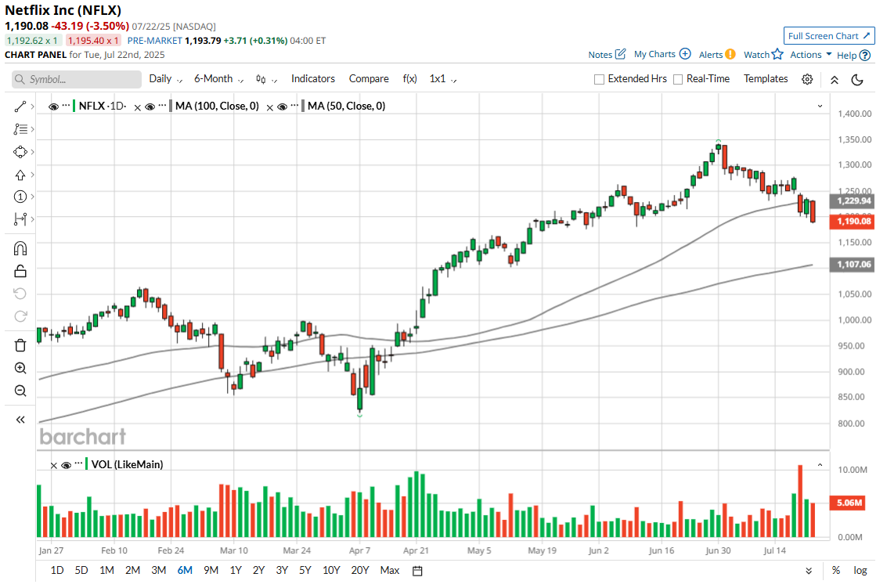
Task: Select the Fibonacci/text list annotation tool
Action: (x=20, y=130)
